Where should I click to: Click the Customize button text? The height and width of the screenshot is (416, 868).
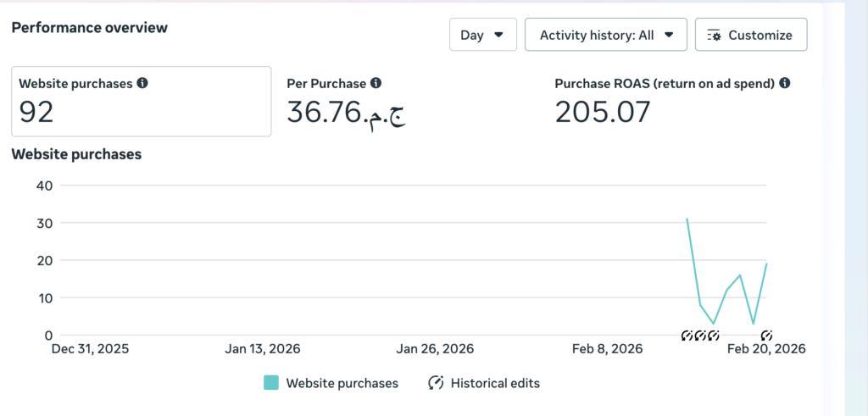tap(759, 36)
